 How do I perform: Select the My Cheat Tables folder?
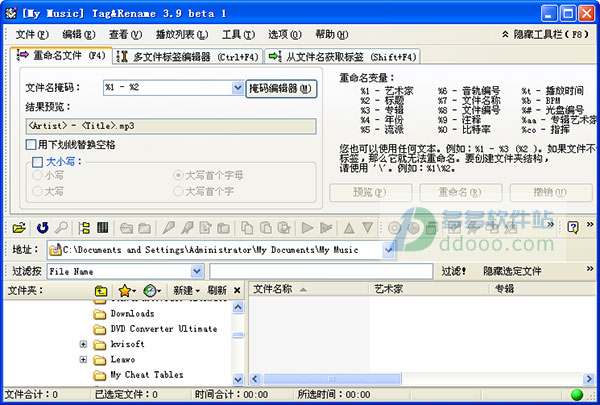[x=147, y=375]
